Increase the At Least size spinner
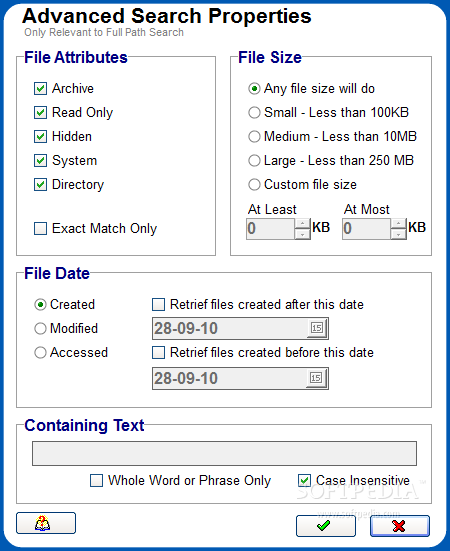Screen dimensions: 450x551 click(302, 224)
